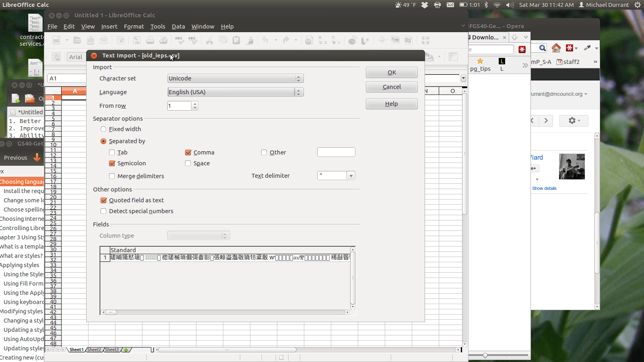Uncheck the Comma separator checkbox
Viewport: 644px width, 362px height.
pyautogui.click(x=188, y=152)
